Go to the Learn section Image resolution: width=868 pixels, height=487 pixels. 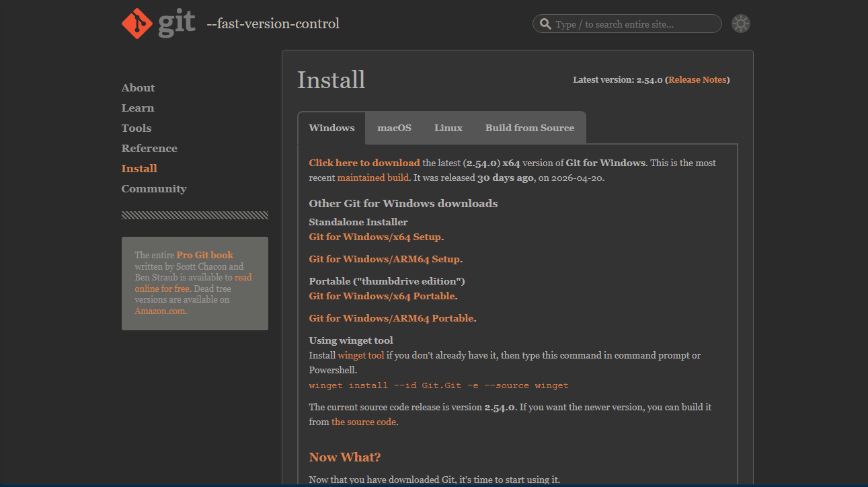pos(138,108)
